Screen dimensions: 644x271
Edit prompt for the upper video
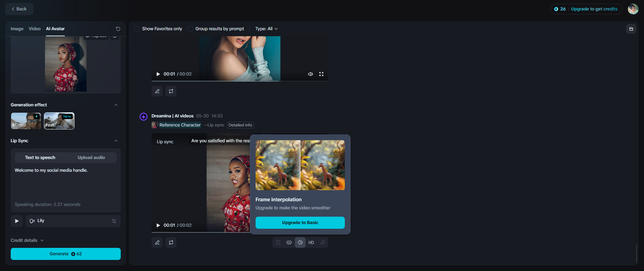tap(157, 91)
